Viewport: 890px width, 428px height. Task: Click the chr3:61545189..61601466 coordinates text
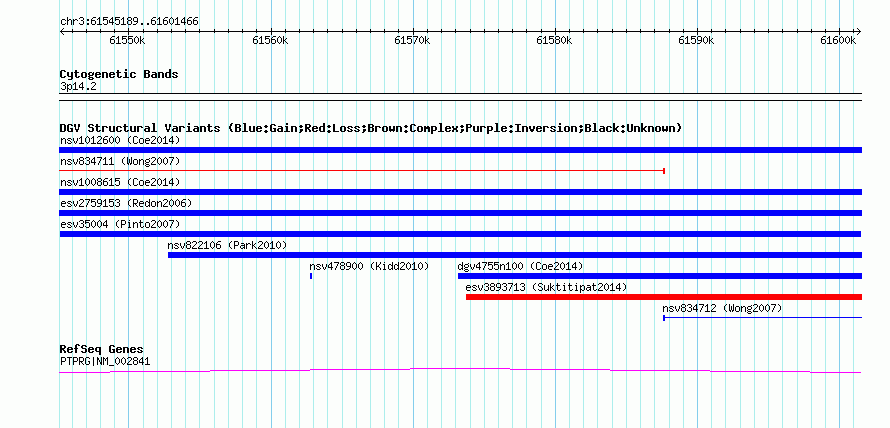(129, 22)
